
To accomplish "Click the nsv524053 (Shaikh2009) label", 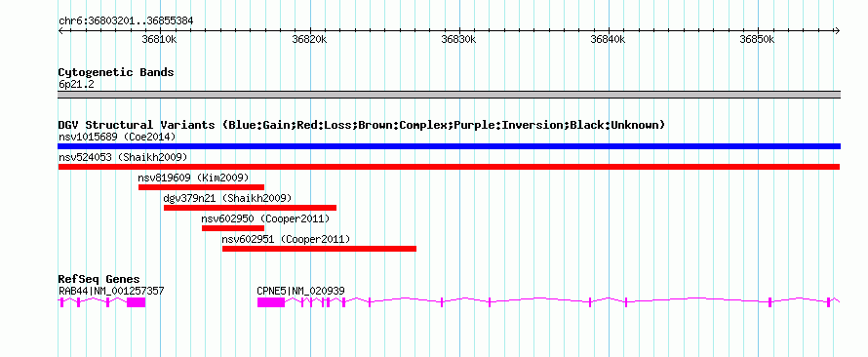I will click(123, 157).
